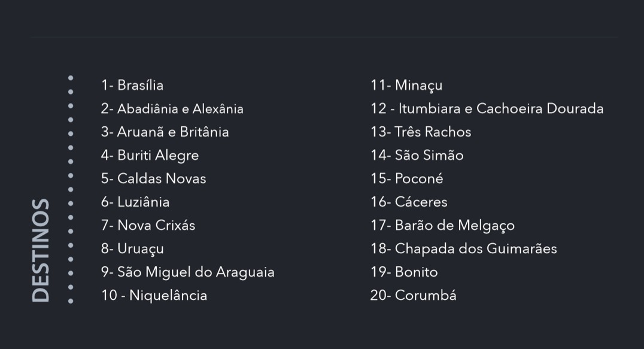Click Barão de Melgaço entry
This screenshot has height=349, width=644.
coord(442,225)
